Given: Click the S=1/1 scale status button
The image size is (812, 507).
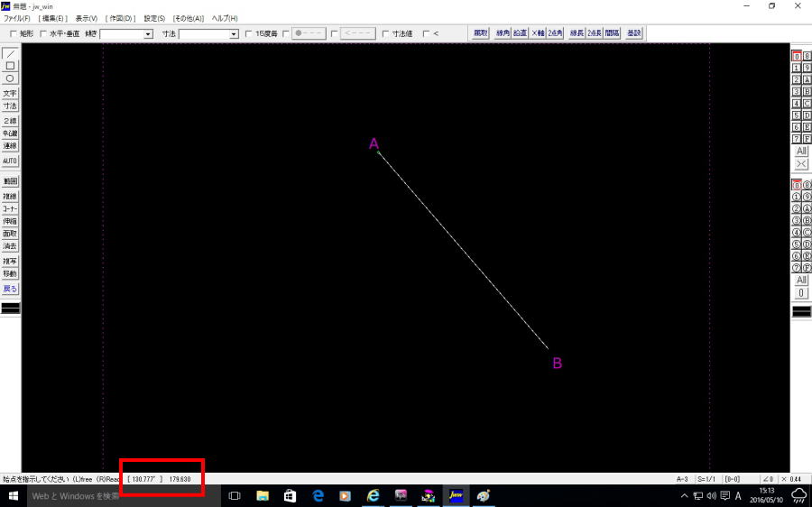Looking at the screenshot, I should point(706,480).
